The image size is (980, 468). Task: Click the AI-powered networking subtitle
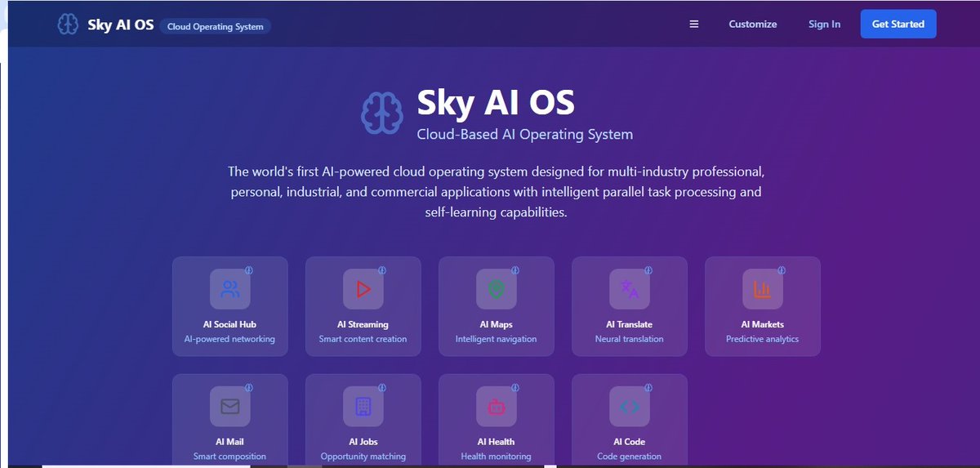pyautogui.click(x=230, y=339)
